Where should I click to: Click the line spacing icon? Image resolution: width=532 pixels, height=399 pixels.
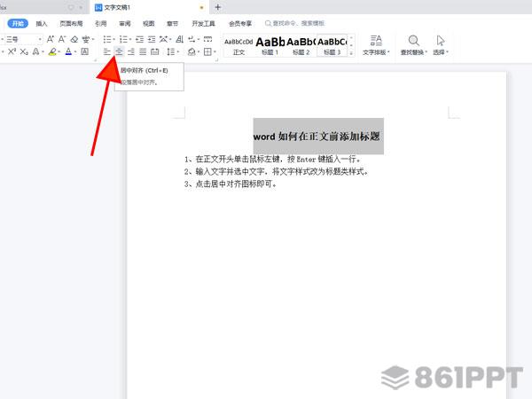170,51
